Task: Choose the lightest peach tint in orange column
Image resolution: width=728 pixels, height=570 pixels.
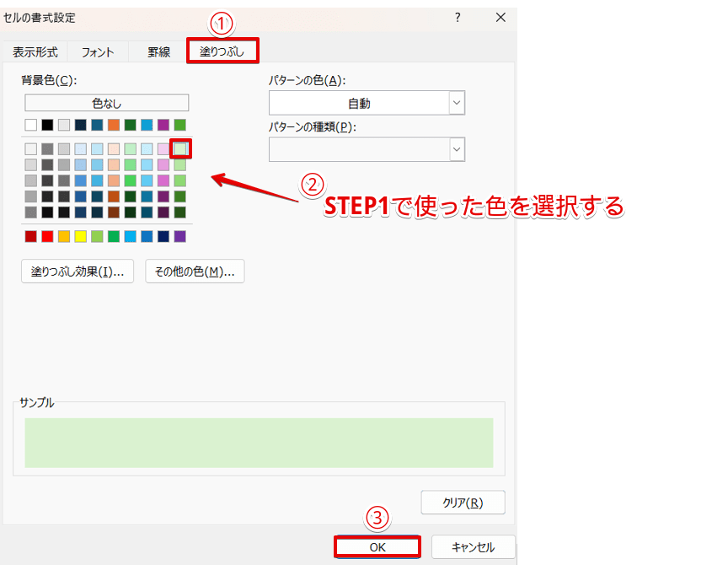Action: 114,149
